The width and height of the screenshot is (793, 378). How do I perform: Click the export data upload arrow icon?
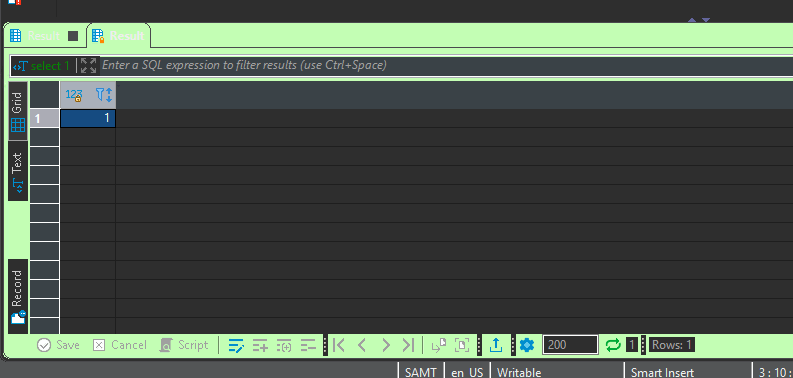pos(496,345)
